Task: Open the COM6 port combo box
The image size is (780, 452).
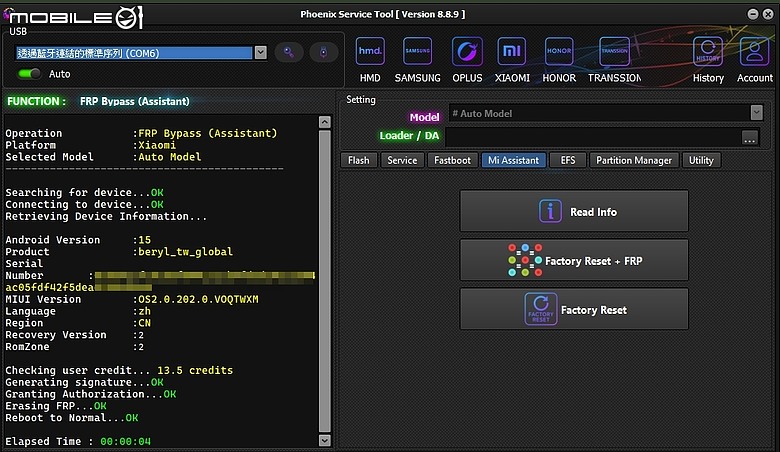Action: pos(141,53)
